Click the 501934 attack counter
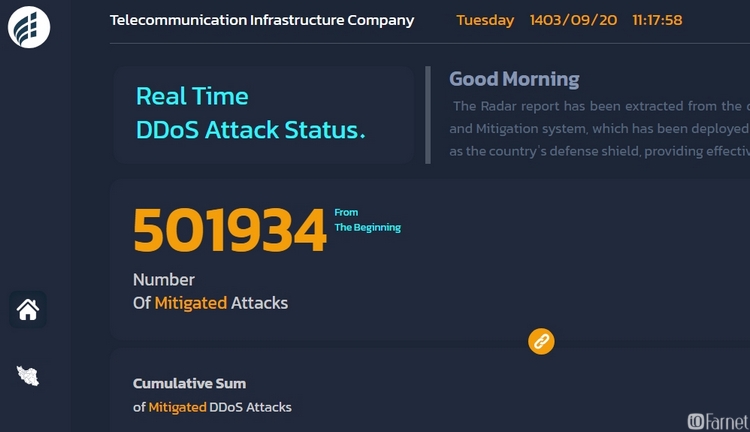 click(x=230, y=230)
